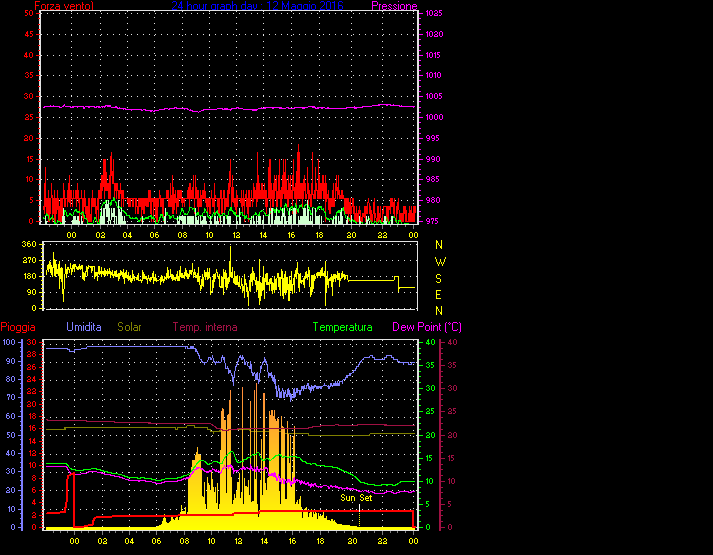Click the 'Dew Point (°C)' legend label
Viewport: 713px width, 555px height.
point(427,327)
